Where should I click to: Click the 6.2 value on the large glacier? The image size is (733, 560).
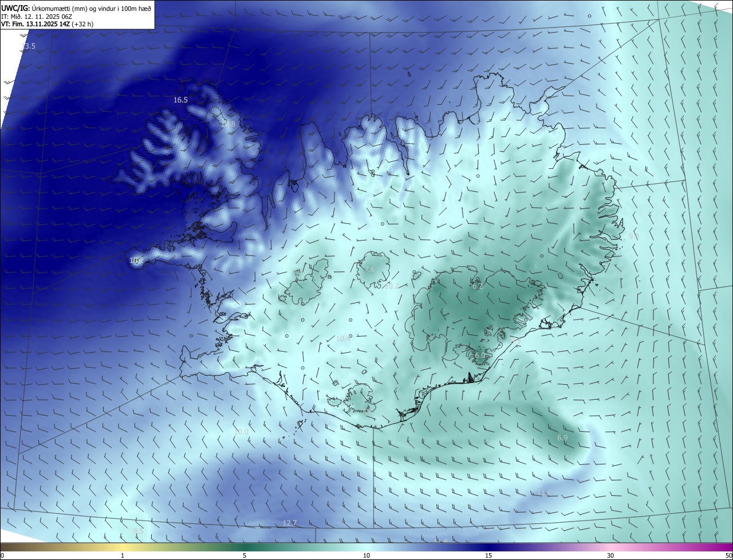[x=478, y=286]
